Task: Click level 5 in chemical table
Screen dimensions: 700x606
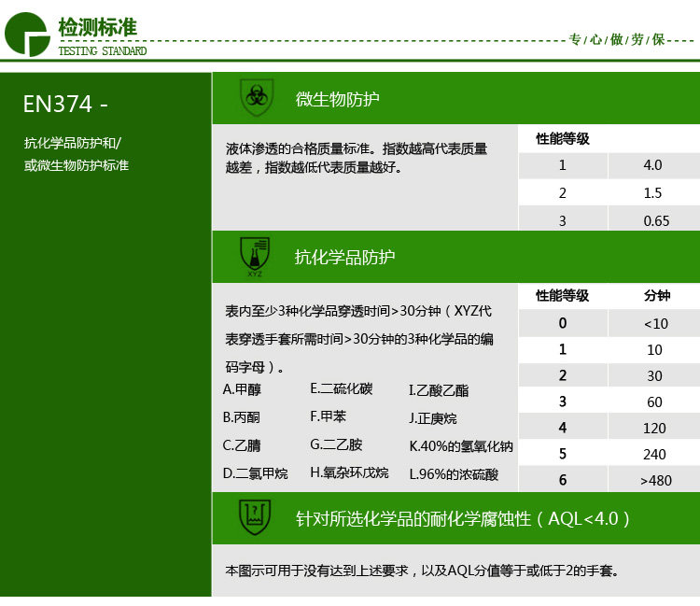Action: [x=563, y=454]
